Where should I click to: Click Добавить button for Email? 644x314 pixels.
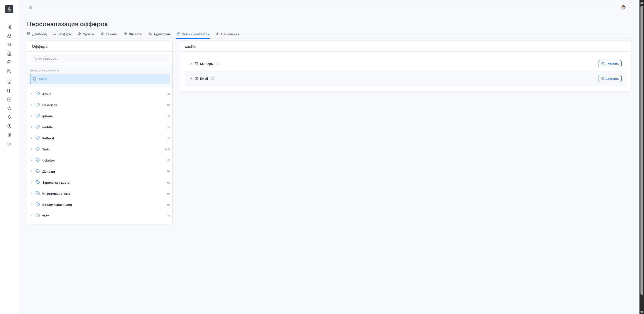[x=610, y=78]
